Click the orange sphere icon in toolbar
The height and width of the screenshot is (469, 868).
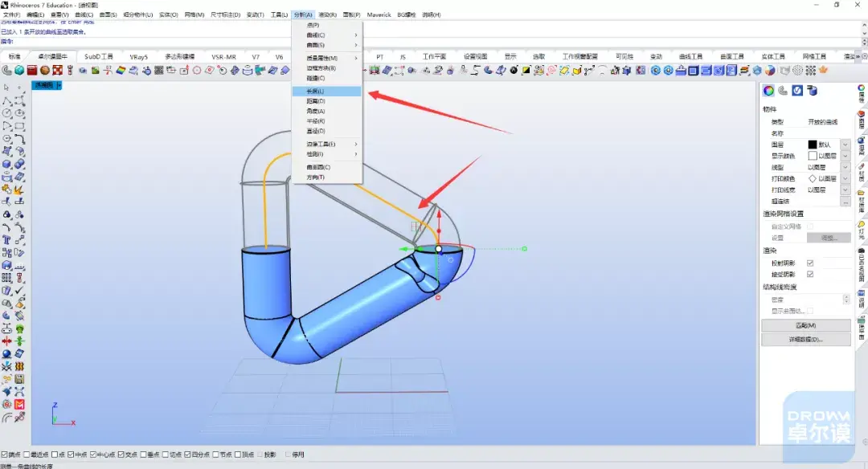[45, 70]
